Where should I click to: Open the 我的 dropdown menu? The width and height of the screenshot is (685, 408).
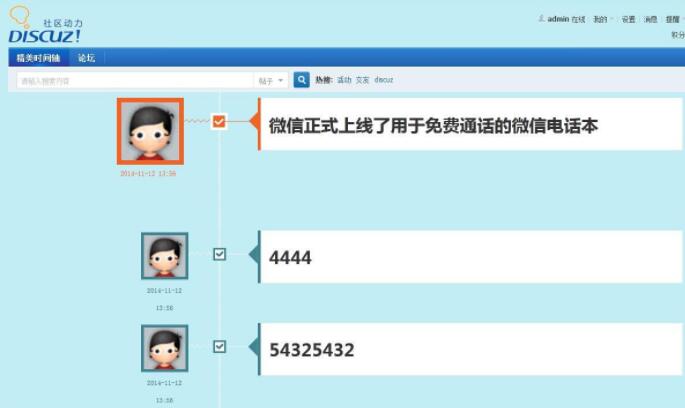tap(602, 19)
